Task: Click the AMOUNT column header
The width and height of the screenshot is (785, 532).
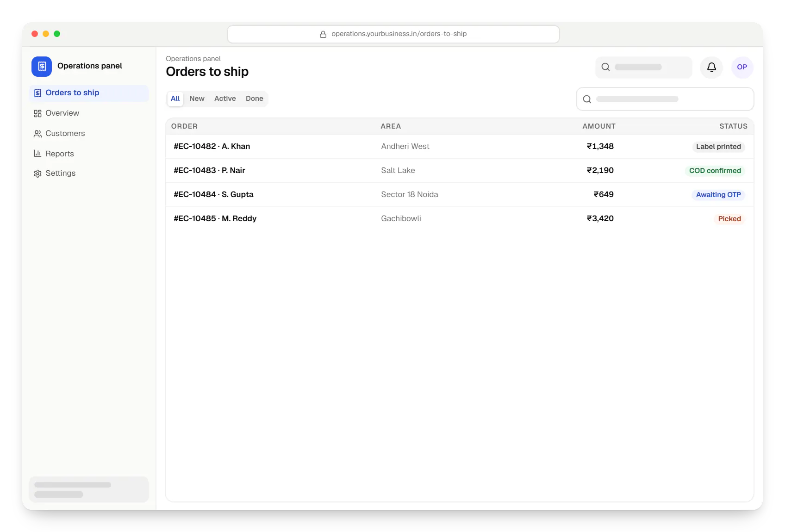Action: point(599,126)
